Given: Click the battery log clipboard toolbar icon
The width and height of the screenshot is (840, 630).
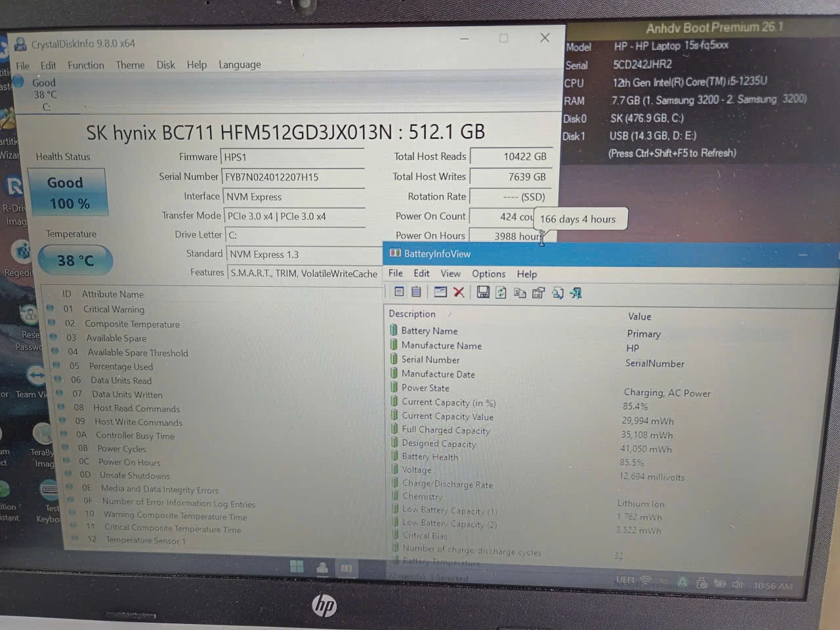Looking at the screenshot, I should pyautogui.click(x=416, y=292).
